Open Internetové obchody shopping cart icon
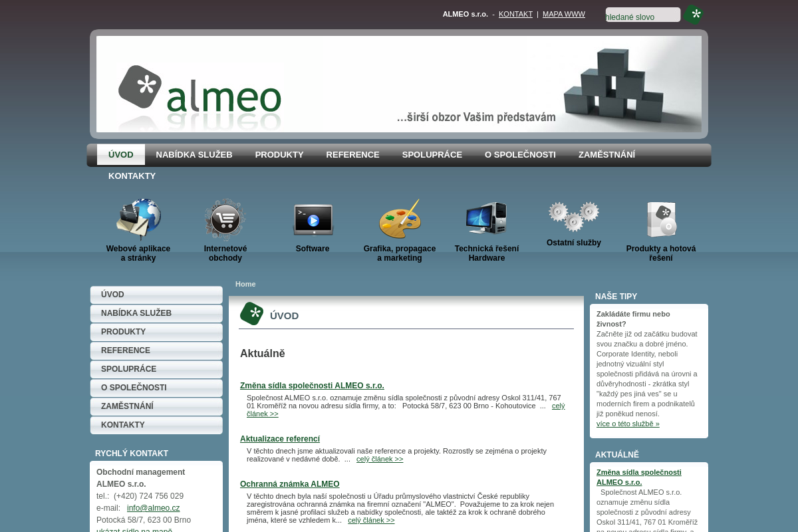 225,219
